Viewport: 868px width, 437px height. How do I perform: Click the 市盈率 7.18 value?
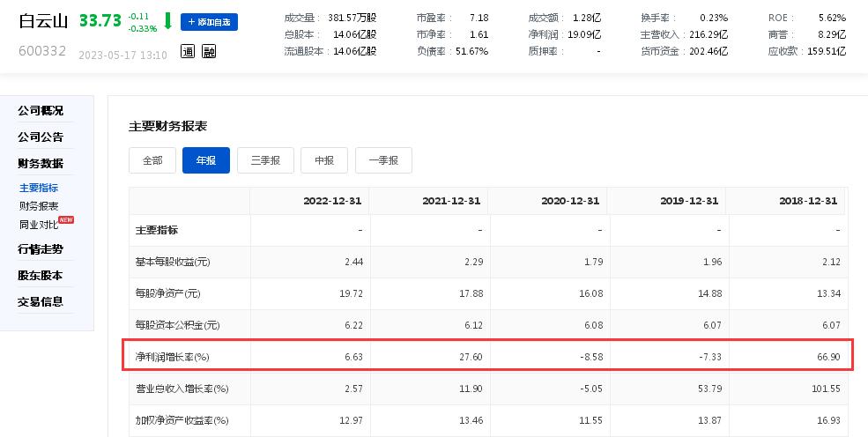pos(479,19)
